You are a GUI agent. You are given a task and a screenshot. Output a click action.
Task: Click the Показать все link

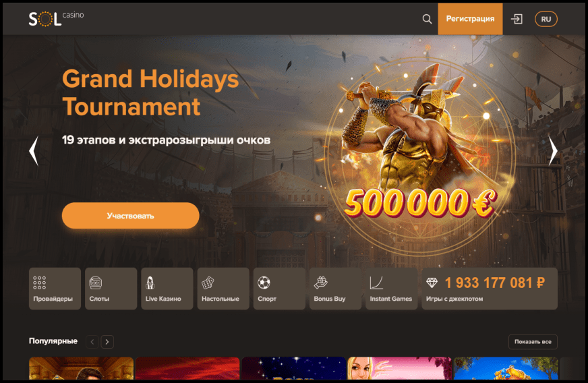pos(533,342)
